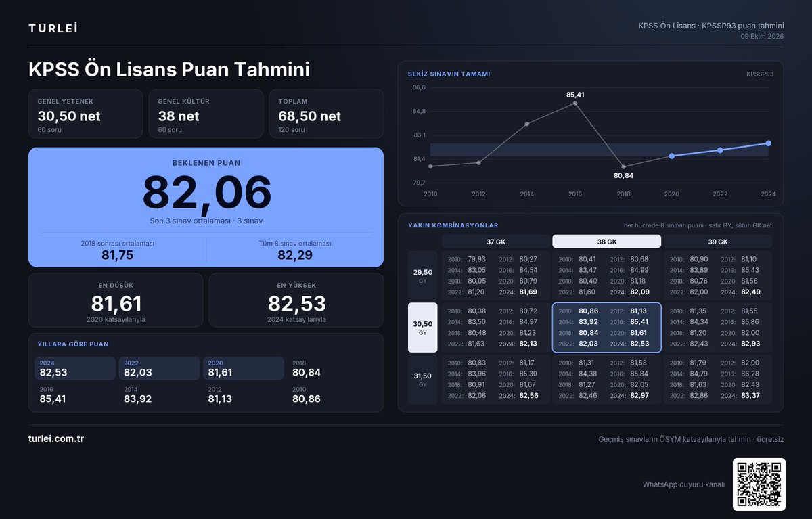Image resolution: width=812 pixels, height=519 pixels.
Task: Click the 86,28 value in the table
Action: [750, 374]
